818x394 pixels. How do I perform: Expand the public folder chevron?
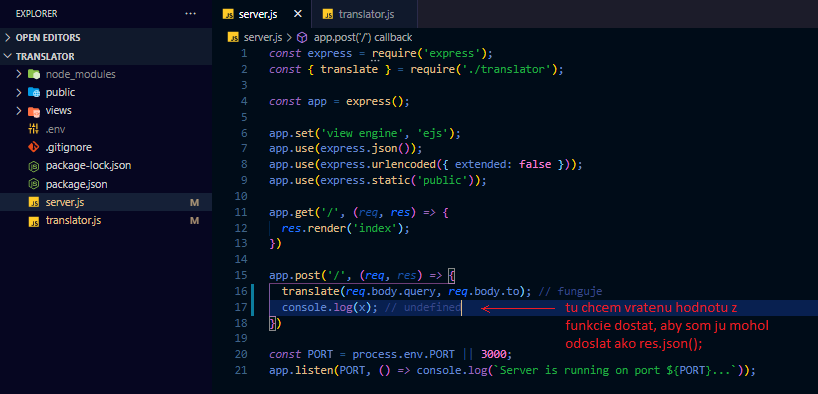pyautogui.click(x=19, y=92)
